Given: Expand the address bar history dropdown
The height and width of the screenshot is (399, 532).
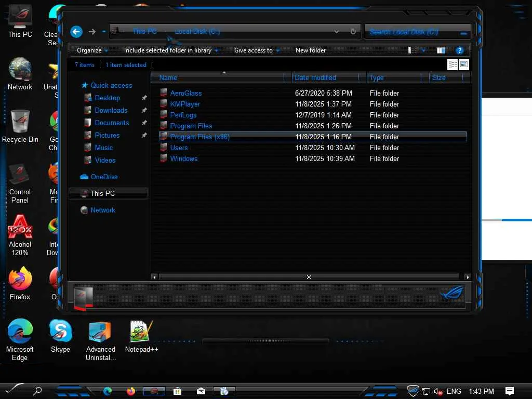Looking at the screenshot, I should 336,32.
